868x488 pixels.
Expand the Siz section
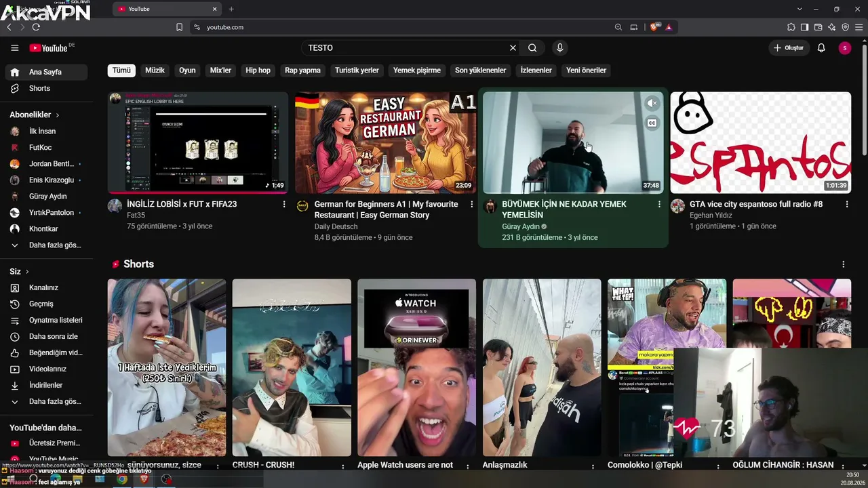20,271
